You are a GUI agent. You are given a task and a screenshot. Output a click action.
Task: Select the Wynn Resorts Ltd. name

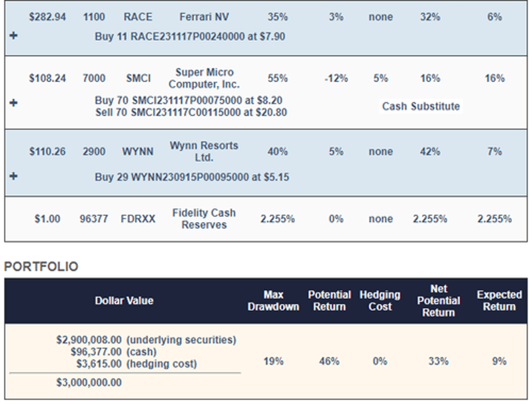pyautogui.click(x=204, y=152)
